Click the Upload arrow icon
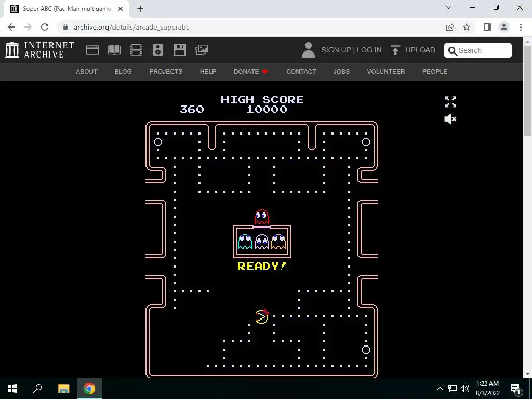 point(395,50)
